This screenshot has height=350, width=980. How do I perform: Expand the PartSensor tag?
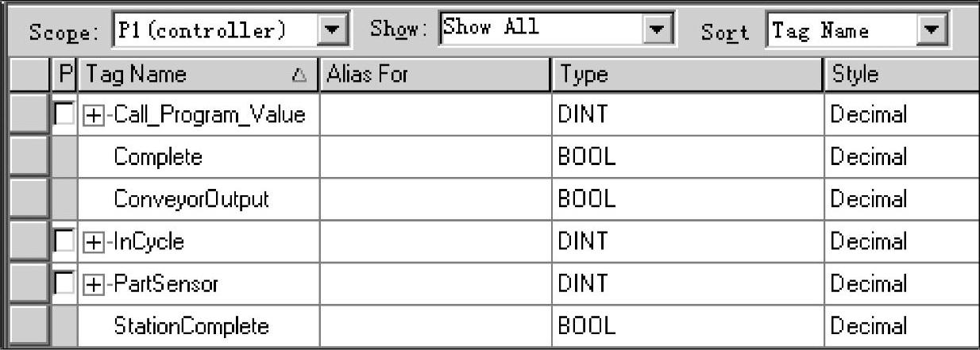point(95,284)
